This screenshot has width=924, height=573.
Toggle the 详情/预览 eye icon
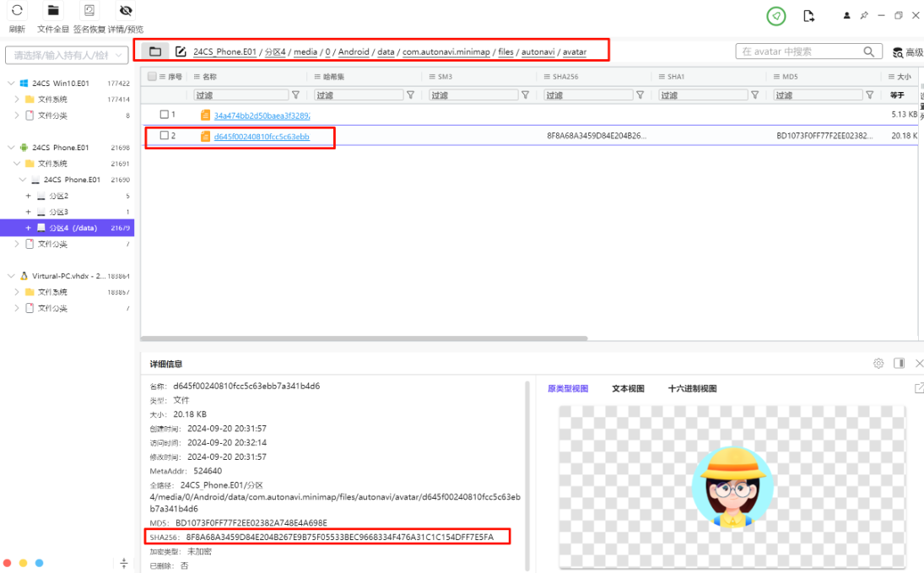pos(126,12)
